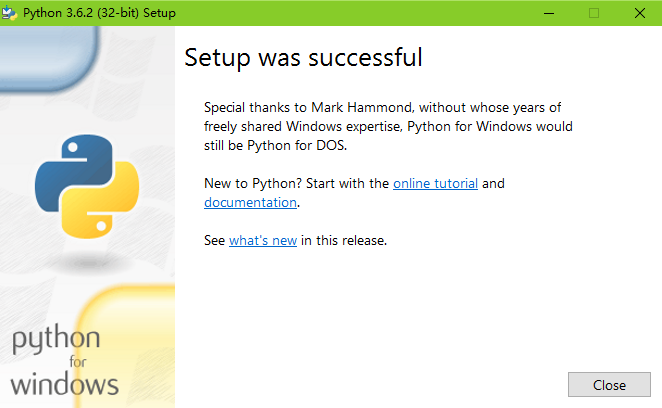662x408 pixels.
Task: Close the window with the title bar X
Action: pos(639,13)
